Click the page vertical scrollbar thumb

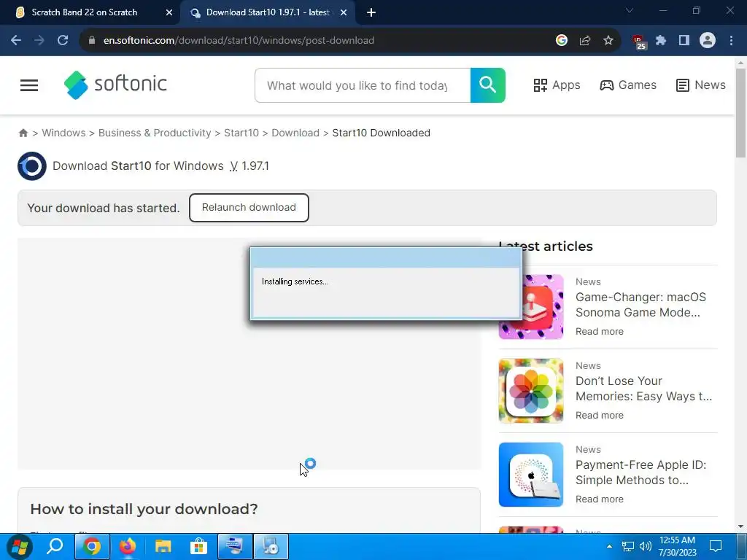pos(740,113)
